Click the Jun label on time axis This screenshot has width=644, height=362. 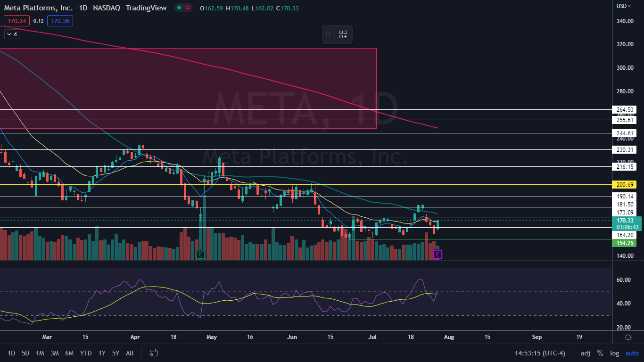[x=292, y=337]
